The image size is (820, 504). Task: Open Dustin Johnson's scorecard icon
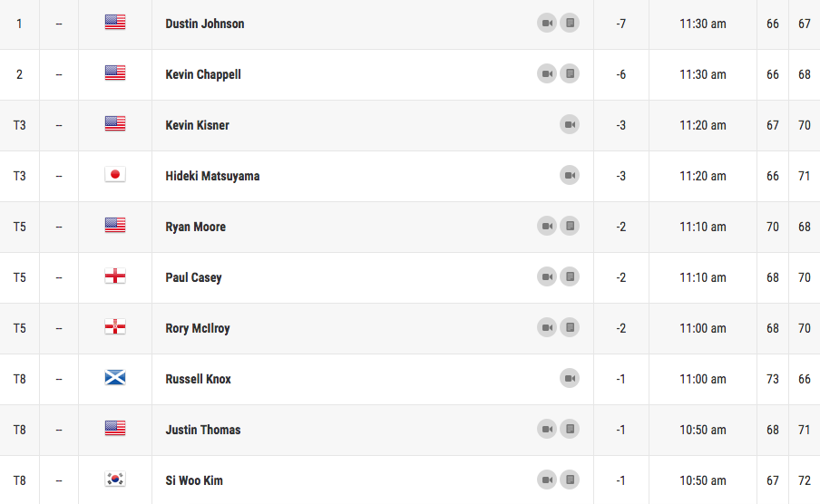coord(570,23)
